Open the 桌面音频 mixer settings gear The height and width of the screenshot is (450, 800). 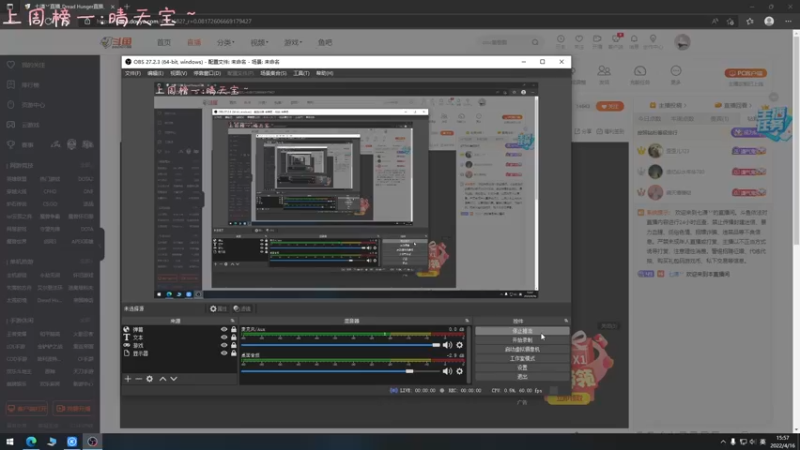pyautogui.click(x=460, y=371)
